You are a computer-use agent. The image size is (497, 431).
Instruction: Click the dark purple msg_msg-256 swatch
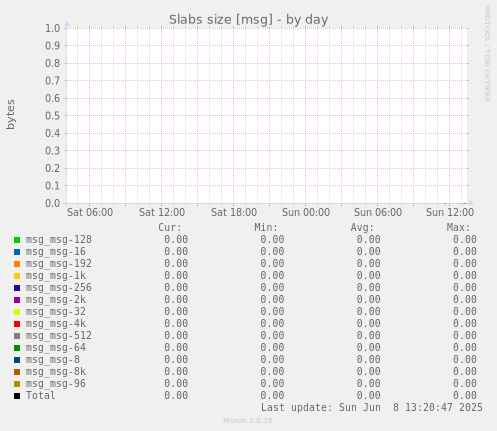[17, 288]
